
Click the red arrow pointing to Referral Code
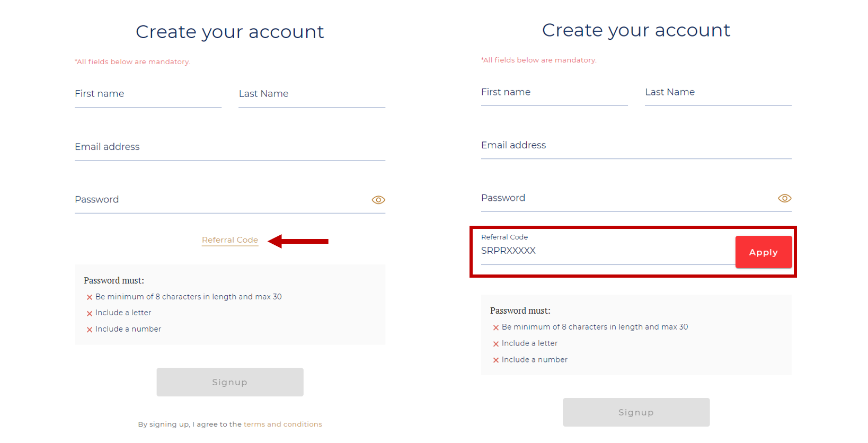coord(298,241)
